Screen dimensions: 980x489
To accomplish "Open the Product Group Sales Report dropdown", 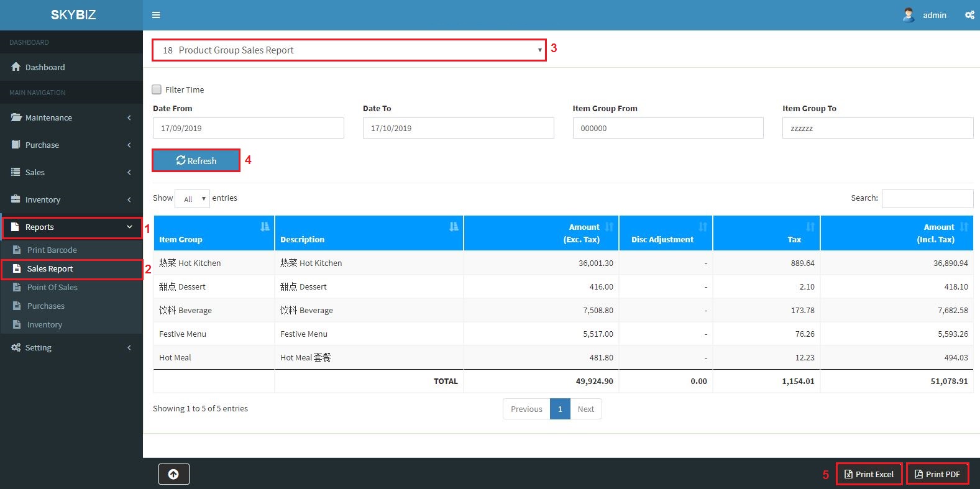I will tap(349, 50).
